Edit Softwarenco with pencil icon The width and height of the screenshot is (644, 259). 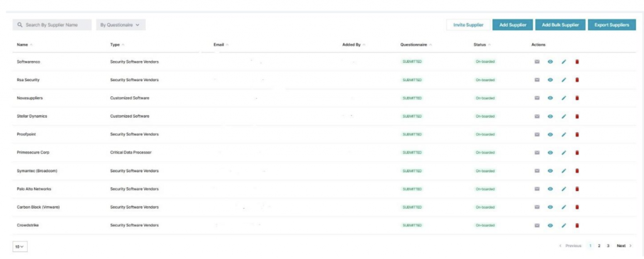[x=564, y=62]
